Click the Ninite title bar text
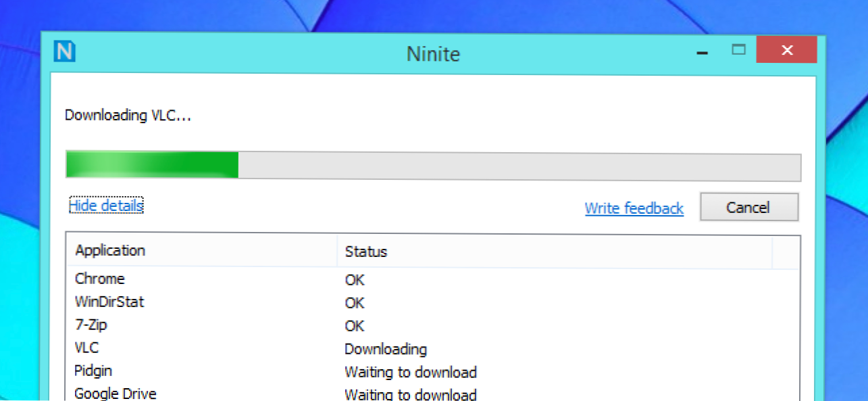 [433, 53]
